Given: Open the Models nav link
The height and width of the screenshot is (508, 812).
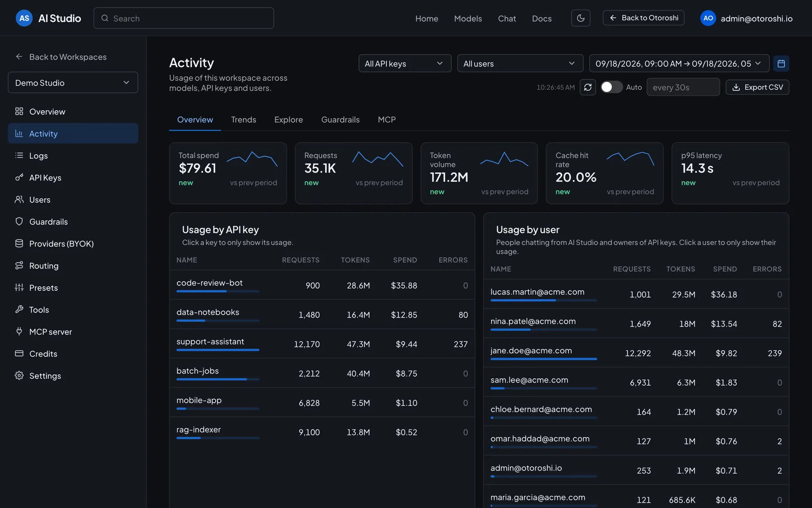Looking at the screenshot, I should point(468,19).
